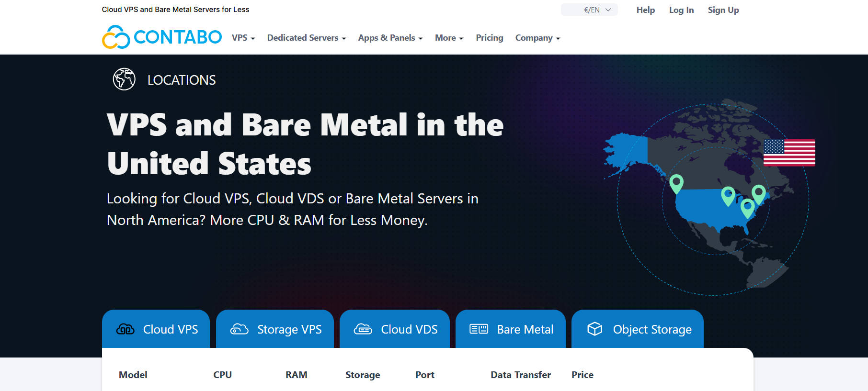
Task: Click the 'VPS and Bare Metal in the United States' headline
Action: click(305, 144)
